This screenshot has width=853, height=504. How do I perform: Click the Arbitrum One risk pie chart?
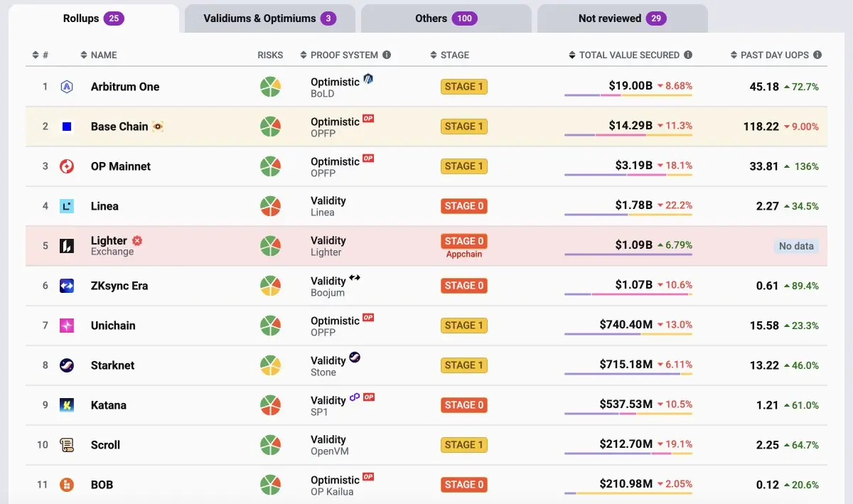pos(270,87)
